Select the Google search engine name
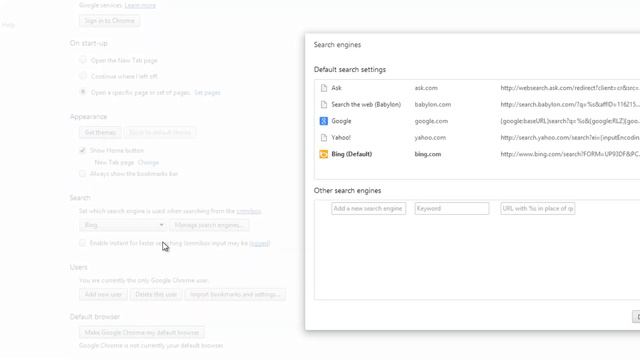The width and height of the screenshot is (640, 360). [x=341, y=121]
